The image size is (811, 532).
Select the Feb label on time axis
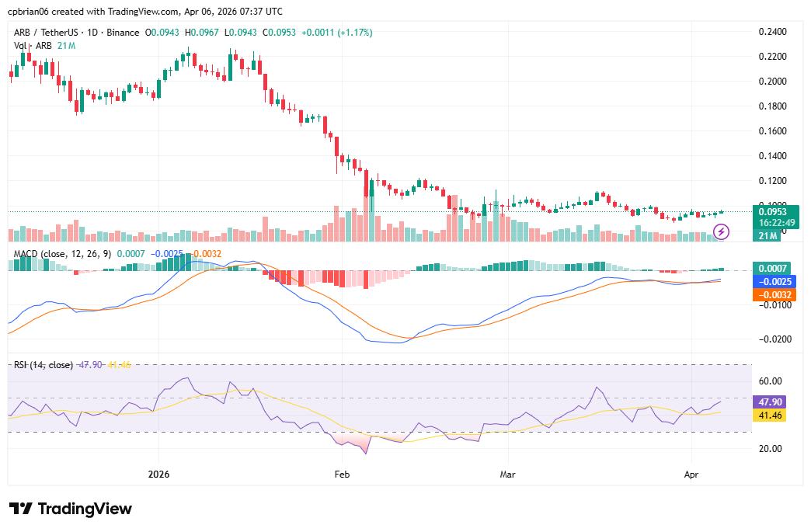(x=341, y=474)
